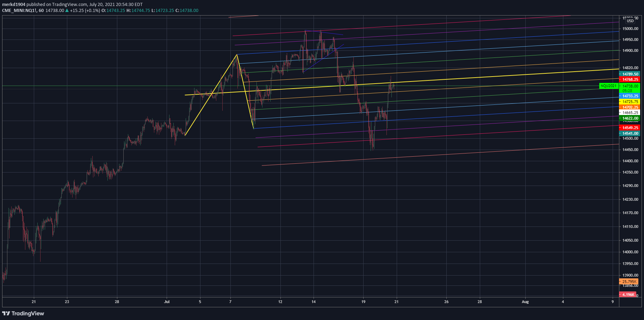The height and width of the screenshot is (320, 644).
Task: Click the 14789.50 teal price label
Action: 630,74
